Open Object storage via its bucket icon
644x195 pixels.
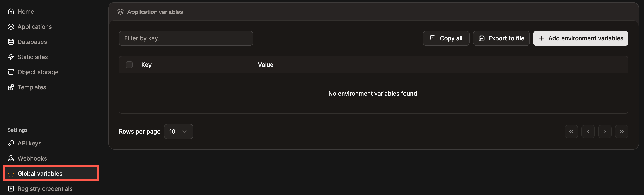(x=11, y=72)
